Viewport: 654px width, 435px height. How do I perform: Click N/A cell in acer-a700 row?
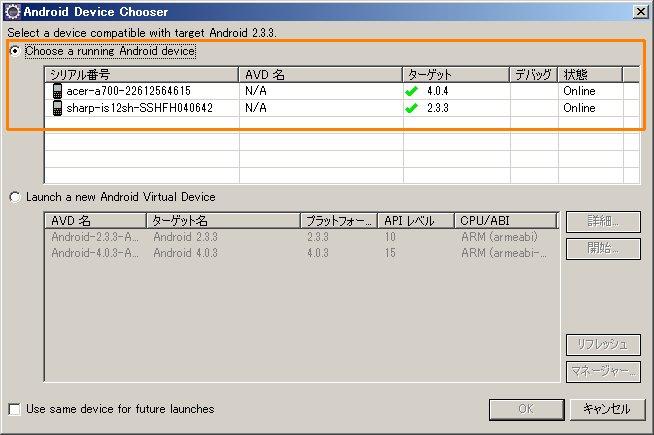pyautogui.click(x=256, y=91)
